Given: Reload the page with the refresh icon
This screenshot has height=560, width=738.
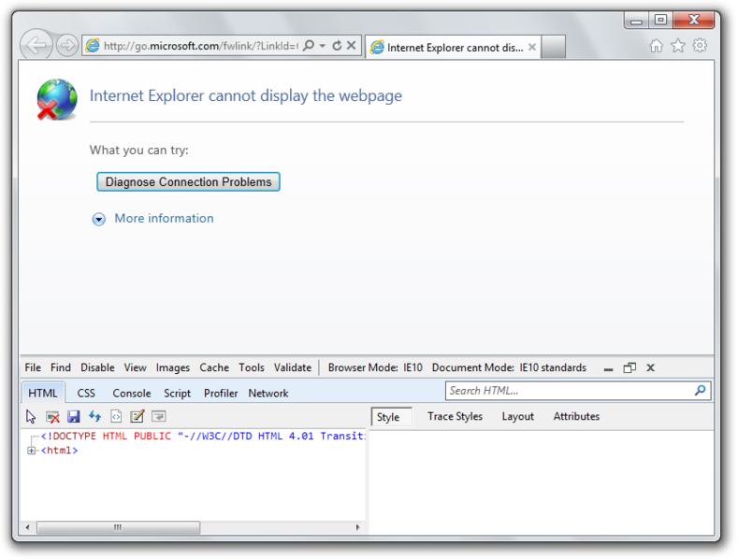Looking at the screenshot, I should click(x=337, y=46).
